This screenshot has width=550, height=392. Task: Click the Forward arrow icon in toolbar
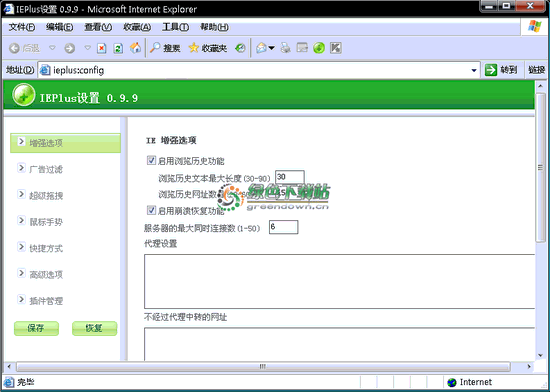(69, 48)
